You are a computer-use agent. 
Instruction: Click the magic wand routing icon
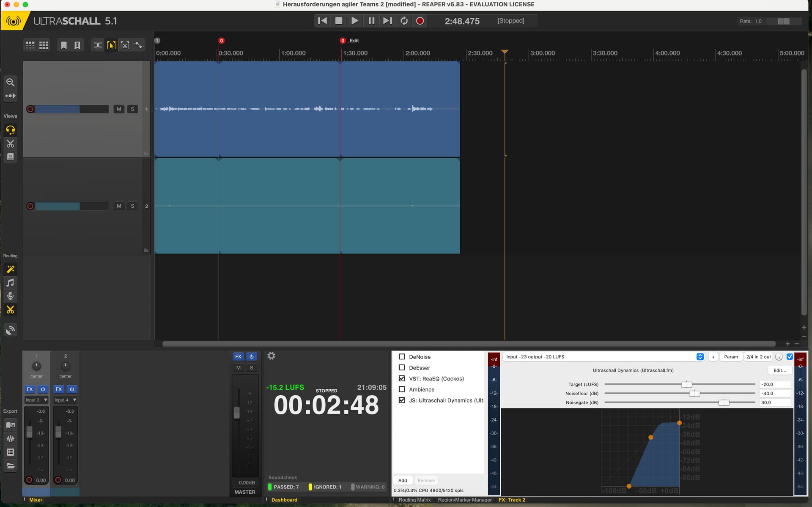point(11,269)
